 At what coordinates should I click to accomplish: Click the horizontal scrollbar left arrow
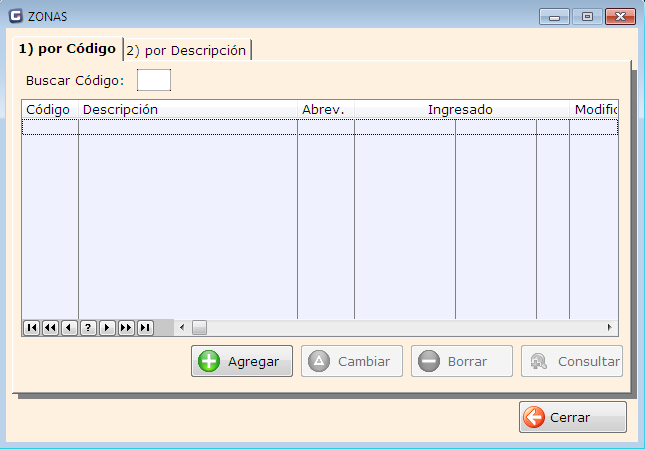[182, 327]
